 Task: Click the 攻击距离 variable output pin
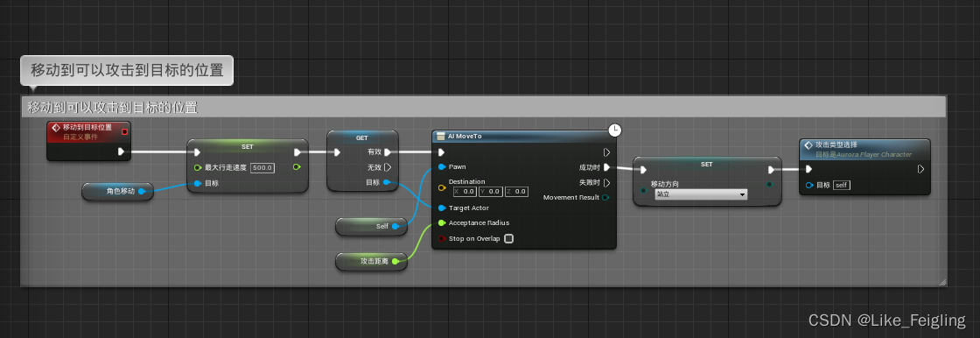pyautogui.click(x=395, y=261)
